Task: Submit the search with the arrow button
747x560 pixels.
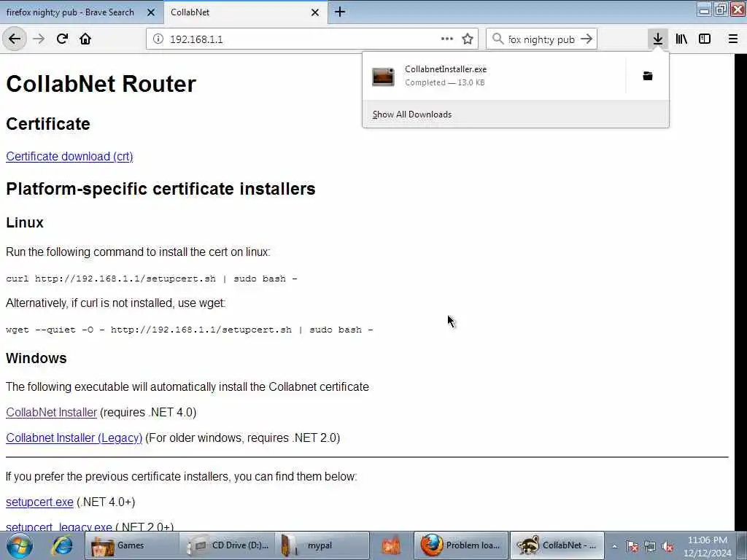Action: point(587,39)
